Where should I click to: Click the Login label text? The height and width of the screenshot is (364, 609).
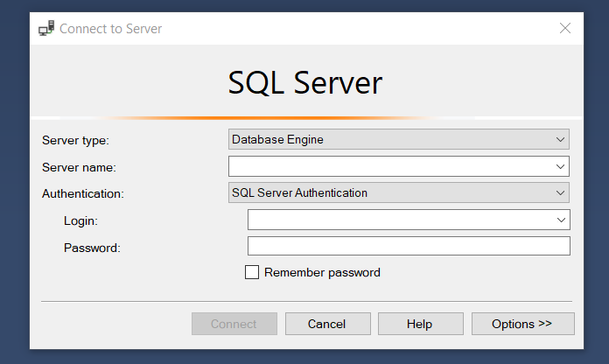pyautogui.click(x=80, y=221)
